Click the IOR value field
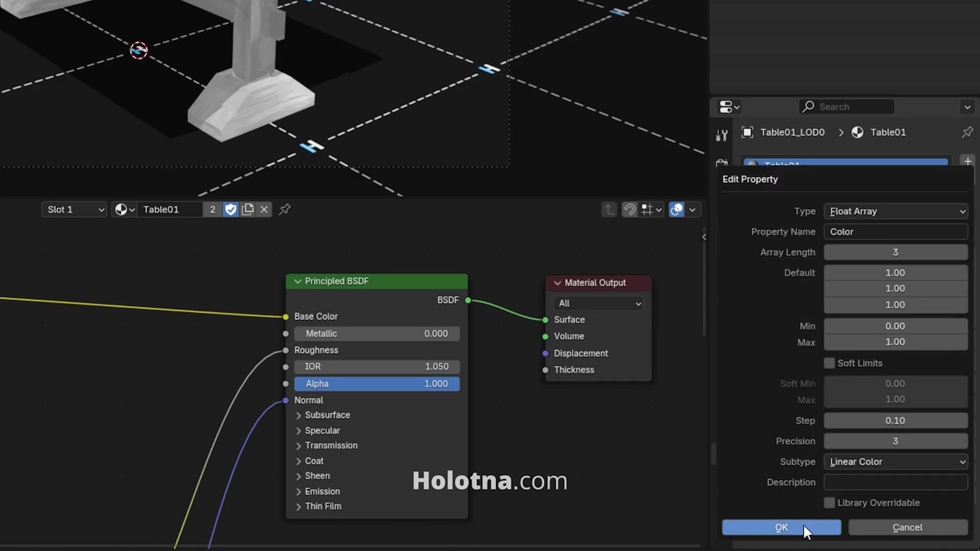980x551 pixels. [x=377, y=367]
